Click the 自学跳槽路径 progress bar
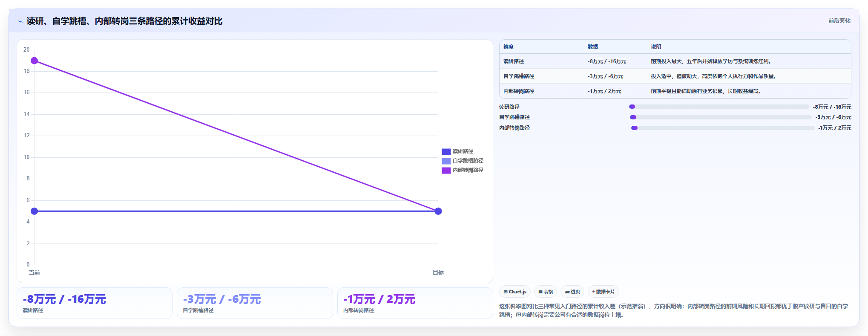 point(721,117)
